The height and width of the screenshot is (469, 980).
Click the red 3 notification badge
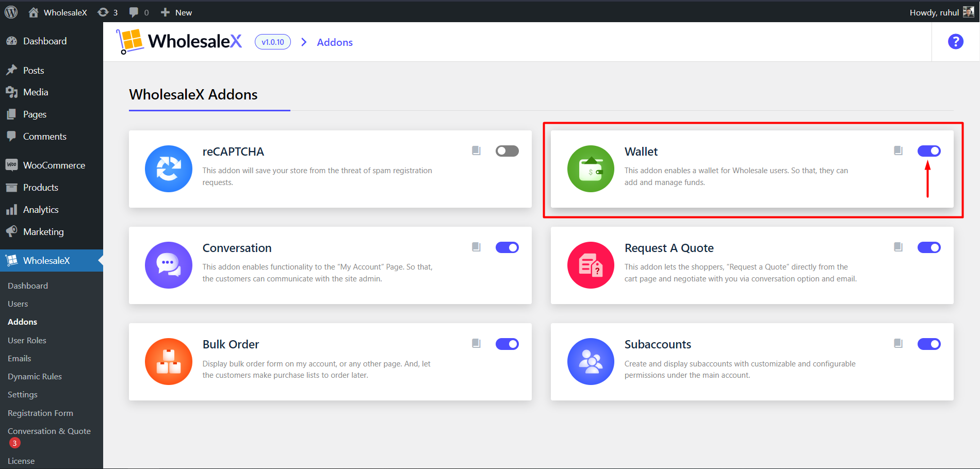[14, 443]
